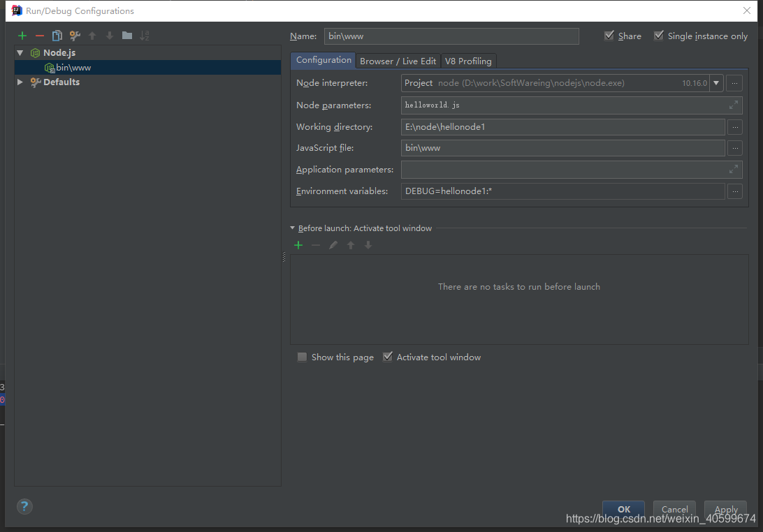Expand the Node parameters field editor
Image resolution: width=763 pixels, height=532 pixels.
734,105
